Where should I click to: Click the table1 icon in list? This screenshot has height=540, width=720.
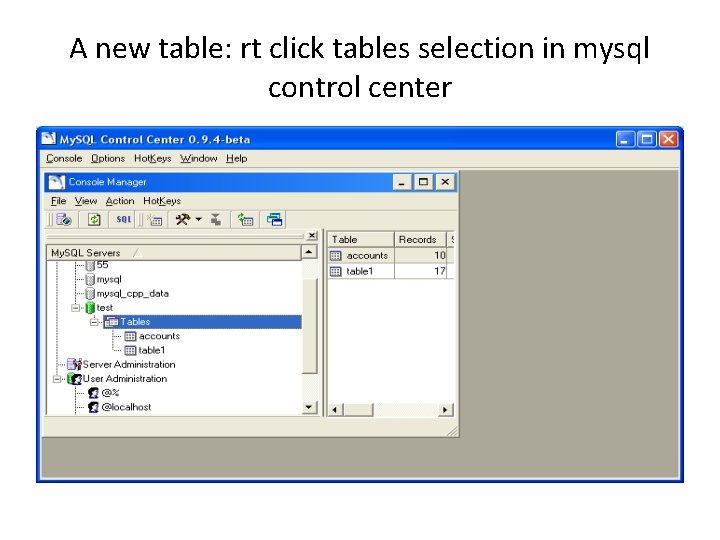point(336,271)
